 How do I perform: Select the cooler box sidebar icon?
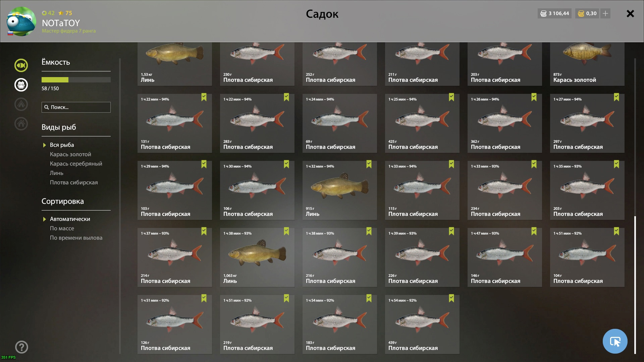21,85
